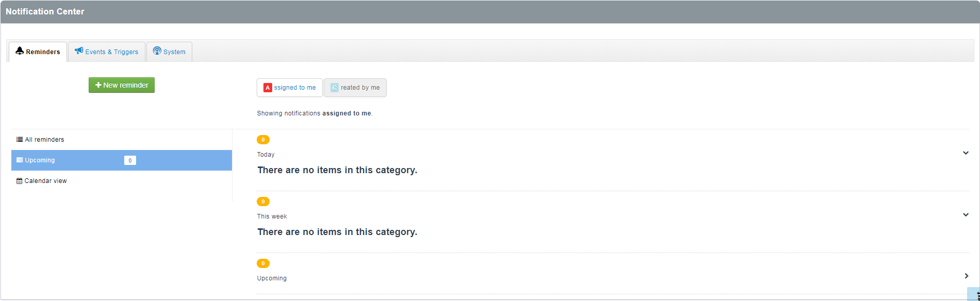
Task: Create a New reminder
Action: 122,85
